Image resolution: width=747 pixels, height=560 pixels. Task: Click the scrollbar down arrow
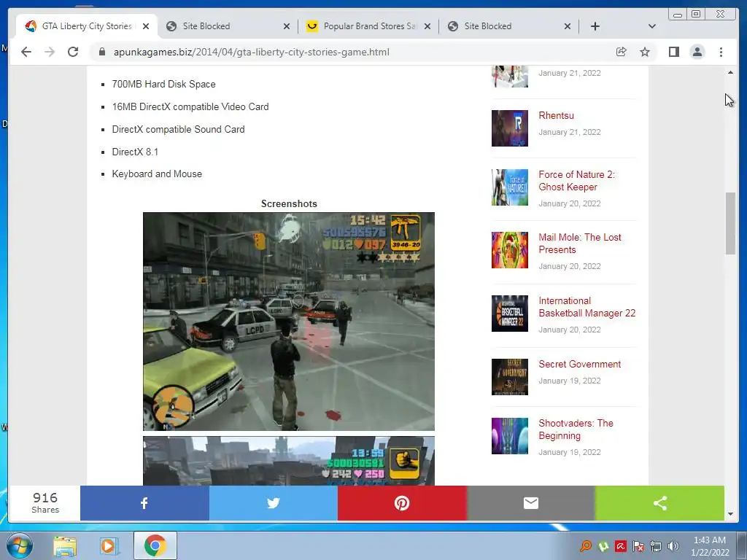click(730, 514)
